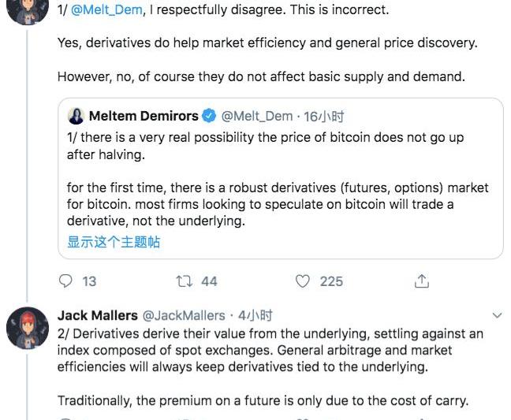The width and height of the screenshot is (511, 420).
Task: Open the tweet text starting "2/ Derivatives derive"
Action: click(x=270, y=348)
